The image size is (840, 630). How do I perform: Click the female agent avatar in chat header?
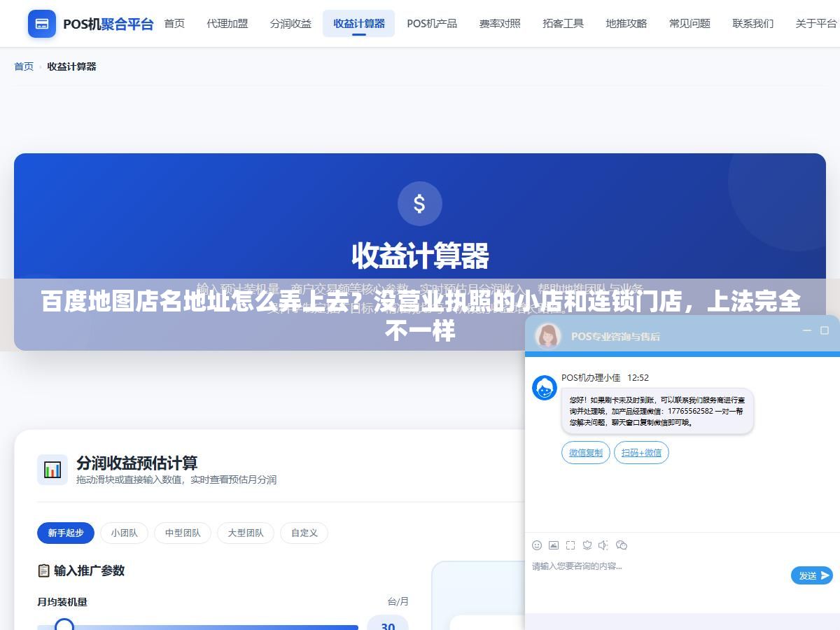pyautogui.click(x=548, y=335)
